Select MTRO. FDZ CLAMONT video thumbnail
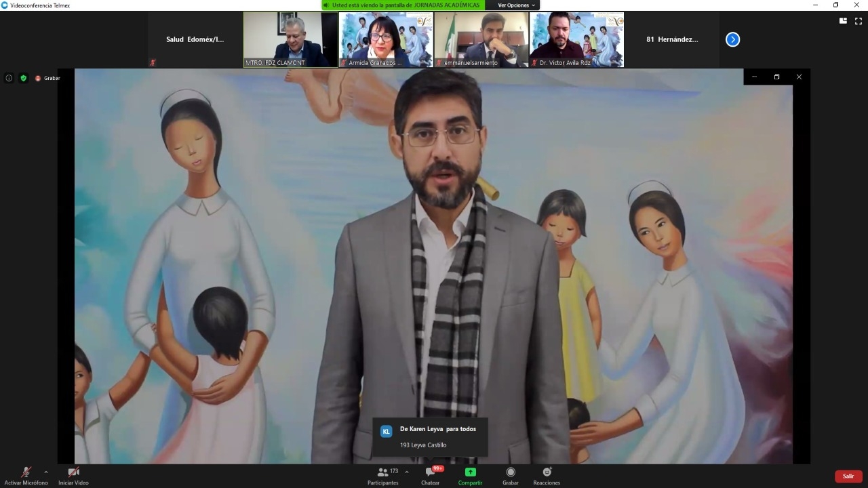This screenshot has height=488, width=868. (x=291, y=39)
